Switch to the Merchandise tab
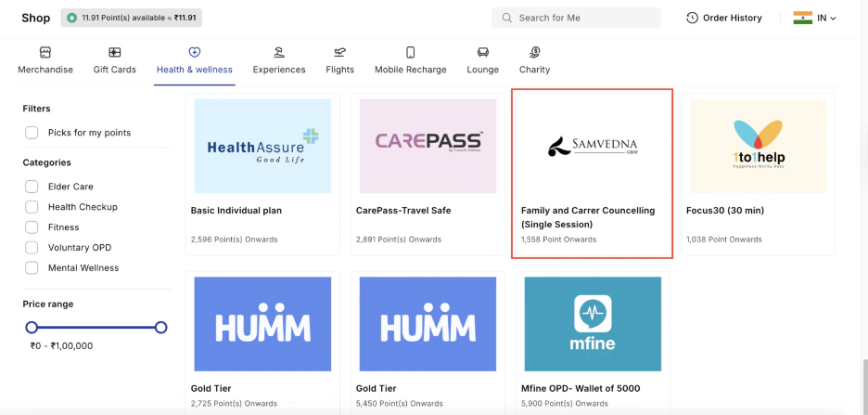The width and height of the screenshot is (868, 415). (45, 62)
